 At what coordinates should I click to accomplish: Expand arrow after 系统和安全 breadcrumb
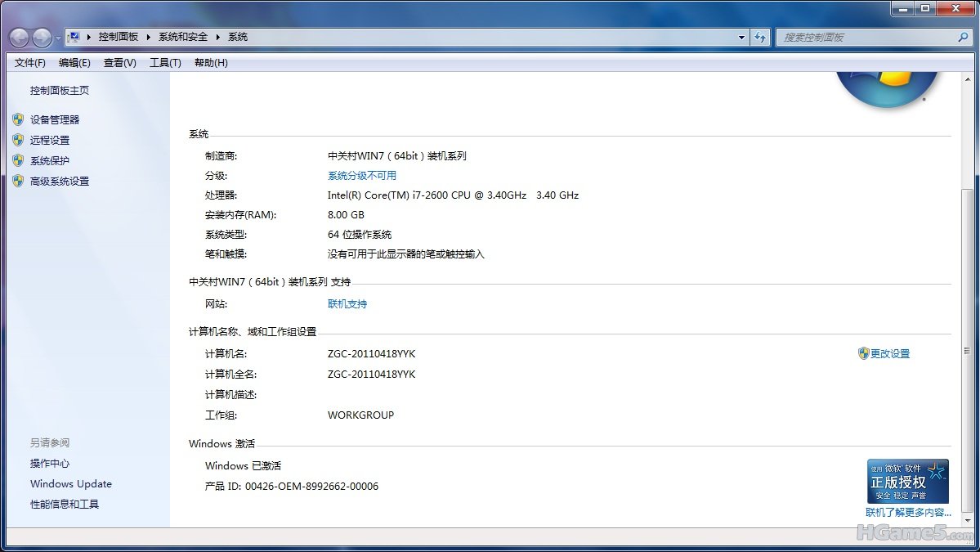[217, 37]
